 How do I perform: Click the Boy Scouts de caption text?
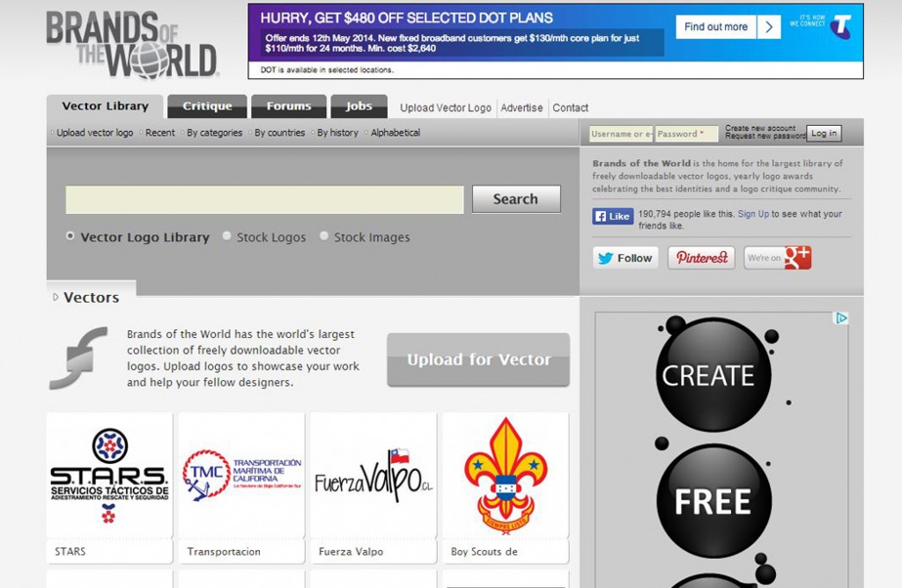484,552
